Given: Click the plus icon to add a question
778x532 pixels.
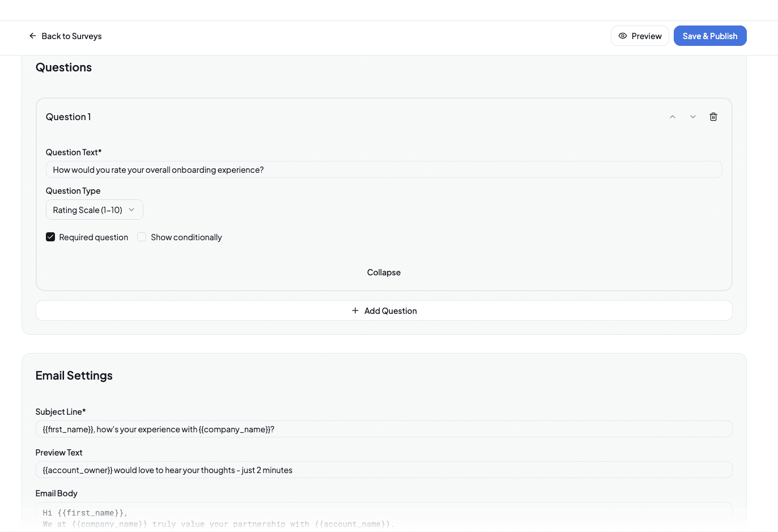Looking at the screenshot, I should (x=355, y=310).
